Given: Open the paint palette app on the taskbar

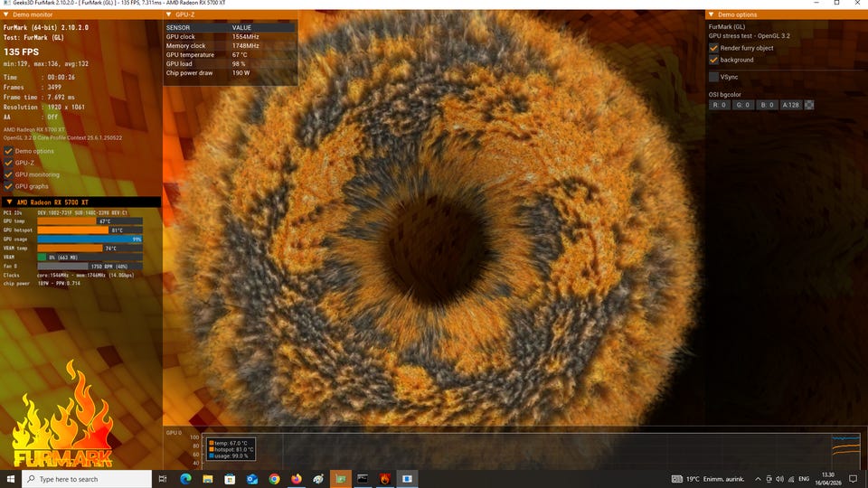Looking at the screenshot, I should 318,479.
